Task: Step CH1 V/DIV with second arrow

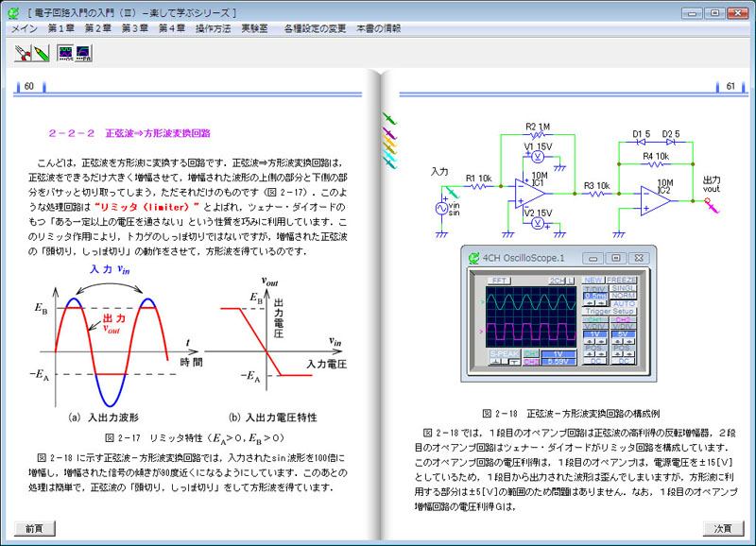Action: click(601, 341)
